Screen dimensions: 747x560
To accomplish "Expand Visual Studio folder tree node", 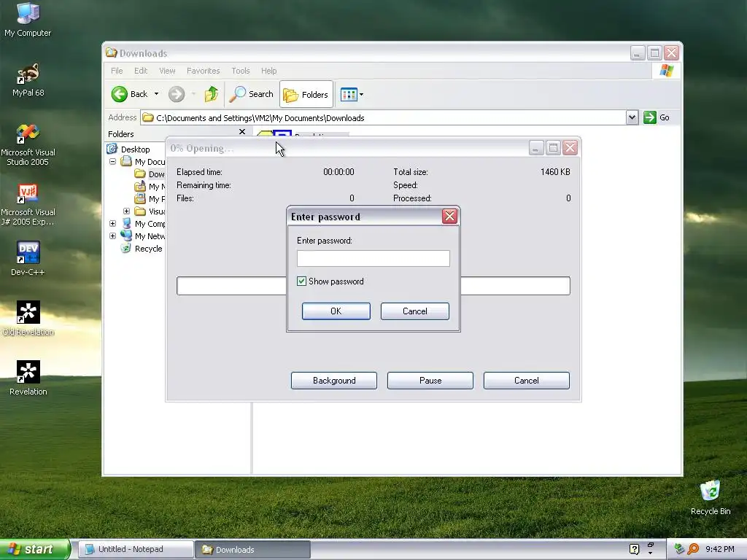I will (x=126, y=211).
